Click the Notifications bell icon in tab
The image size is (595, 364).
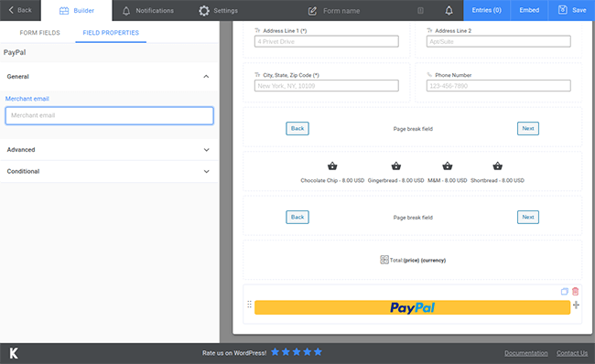click(126, 11)
